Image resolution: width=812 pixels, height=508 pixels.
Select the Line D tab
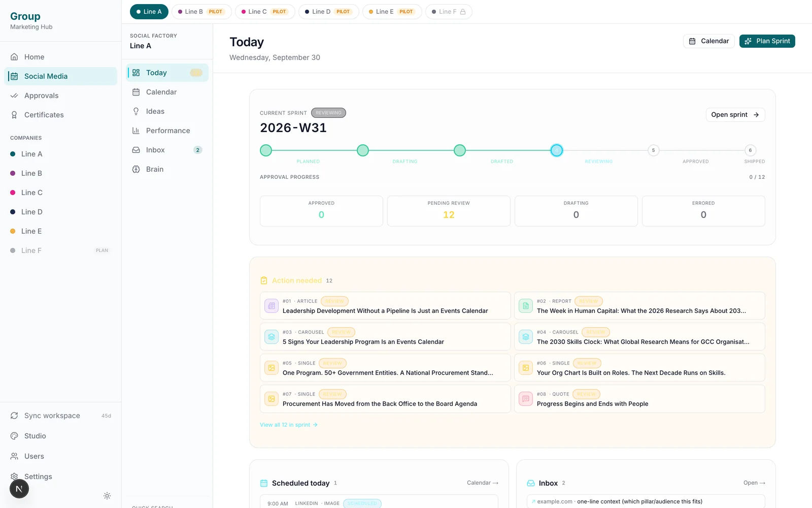tap(329, 12)
